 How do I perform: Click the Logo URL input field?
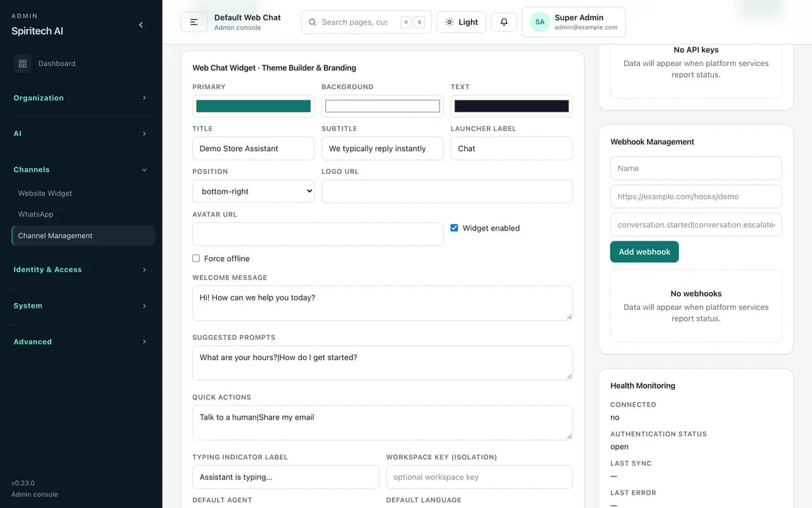447,191
